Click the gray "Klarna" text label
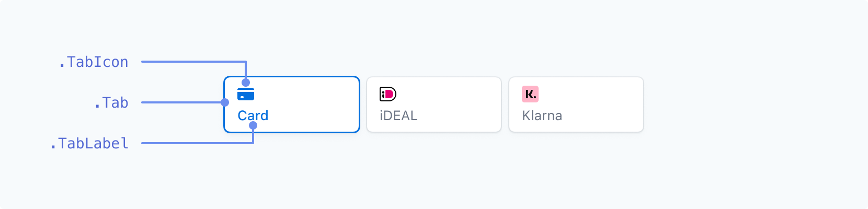Image resolution: width=868 pixels, height=209 pixels. pos(542,115)
